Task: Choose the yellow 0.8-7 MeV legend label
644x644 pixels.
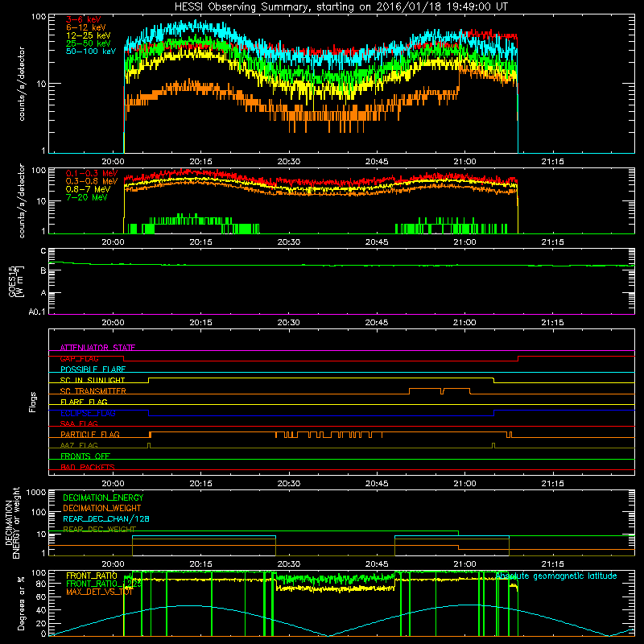Action: [x=88, y=189]
